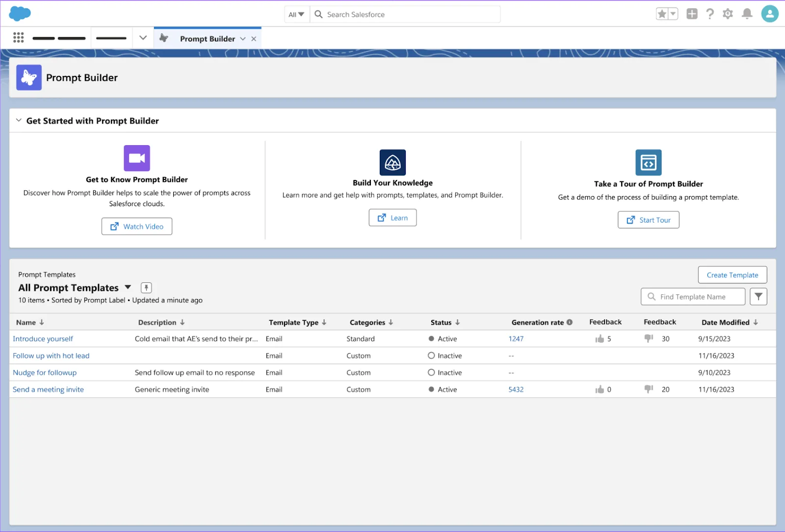Viewport: 785px width, 532px height.
Task: Open Nudge for followup template
Action: (45, 373)
